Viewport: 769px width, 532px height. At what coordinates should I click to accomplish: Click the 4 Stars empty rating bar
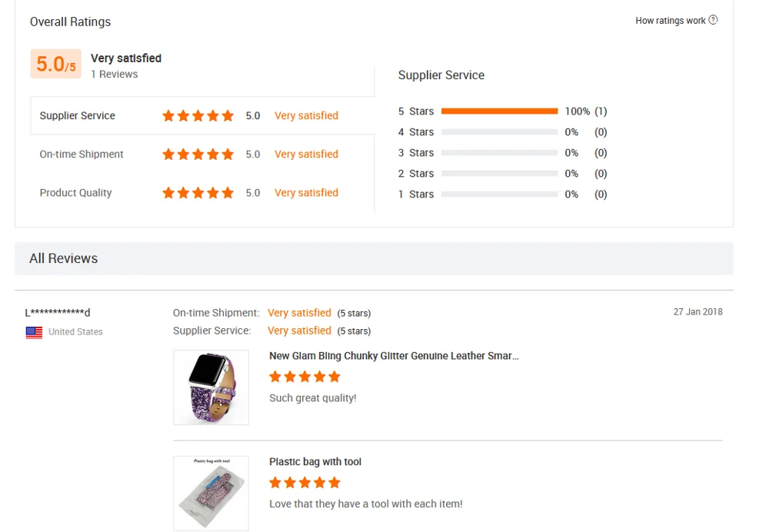[x=499, y=132]
